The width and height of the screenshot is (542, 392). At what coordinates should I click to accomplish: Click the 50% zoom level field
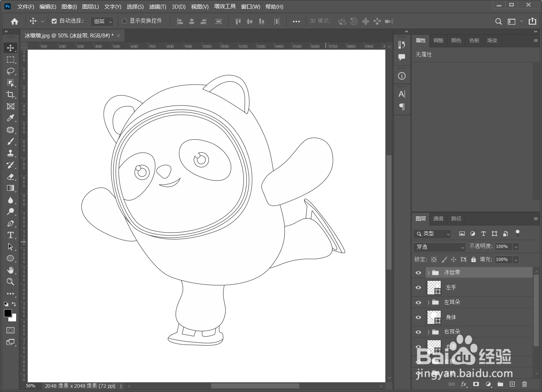31,386
